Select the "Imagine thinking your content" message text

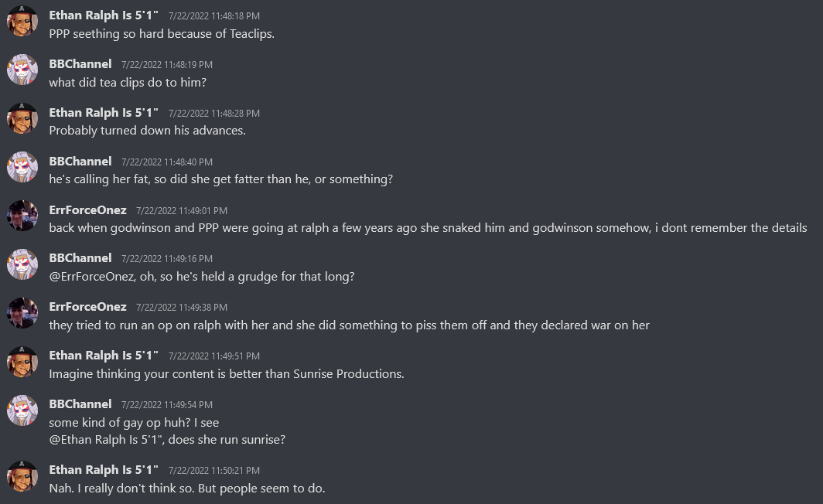pos(227,374)
